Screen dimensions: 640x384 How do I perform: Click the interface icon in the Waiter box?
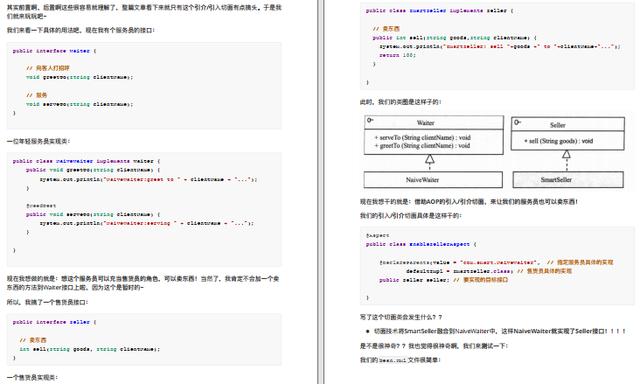[370, 120]
